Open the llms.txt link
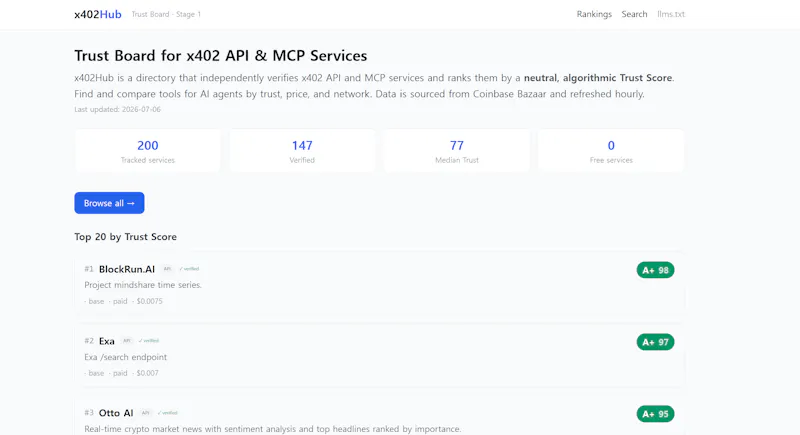This screenshot has height=435, width=800. 671,14
